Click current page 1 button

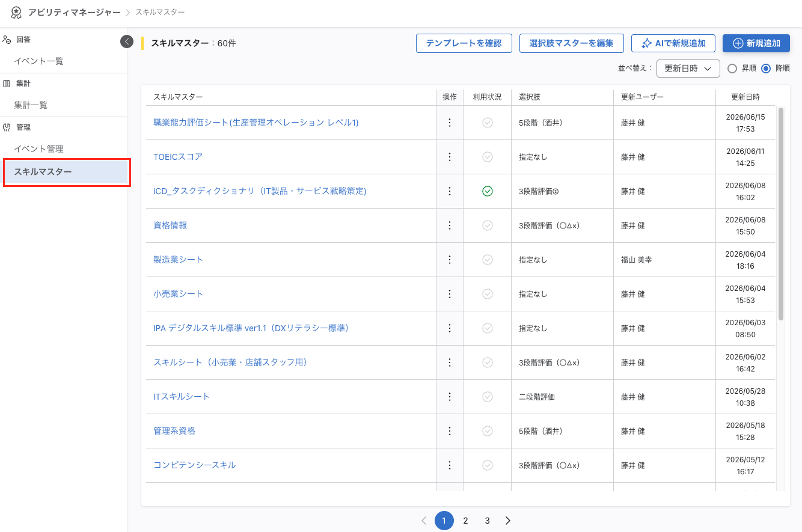pos(444,521)
